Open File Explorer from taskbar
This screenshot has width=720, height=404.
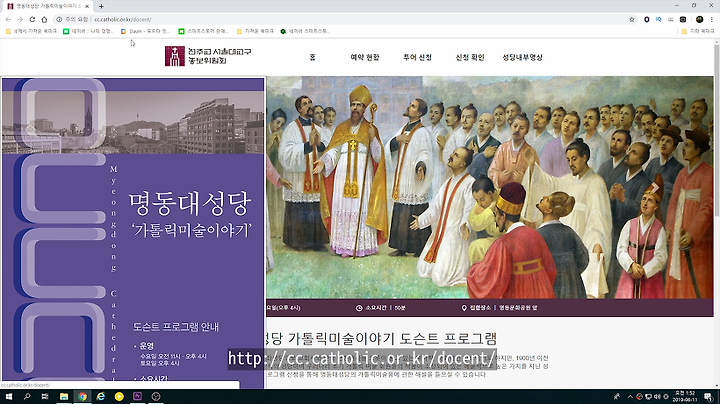(64, 397)
